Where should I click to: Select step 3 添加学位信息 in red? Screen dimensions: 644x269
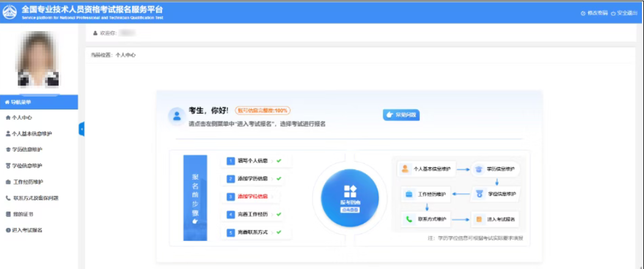point(250,197)
